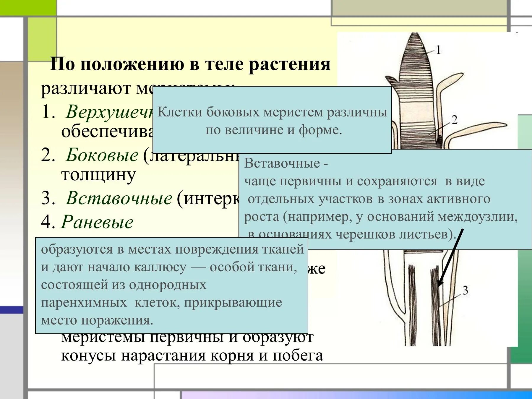Image resolution: width=532 pixels, height=399 pixels.
Task: Click the phrase "по величине и форме."
Action: [274, 130]
